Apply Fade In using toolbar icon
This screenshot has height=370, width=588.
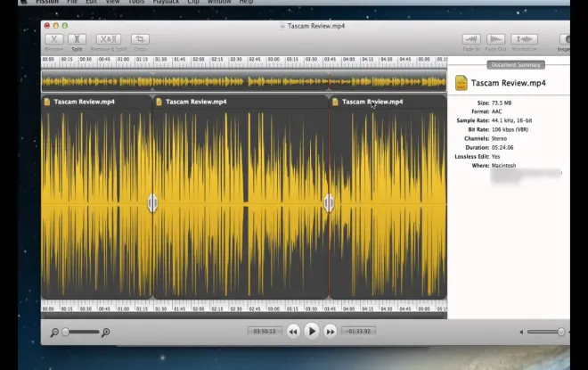click(x=471, y=39)
